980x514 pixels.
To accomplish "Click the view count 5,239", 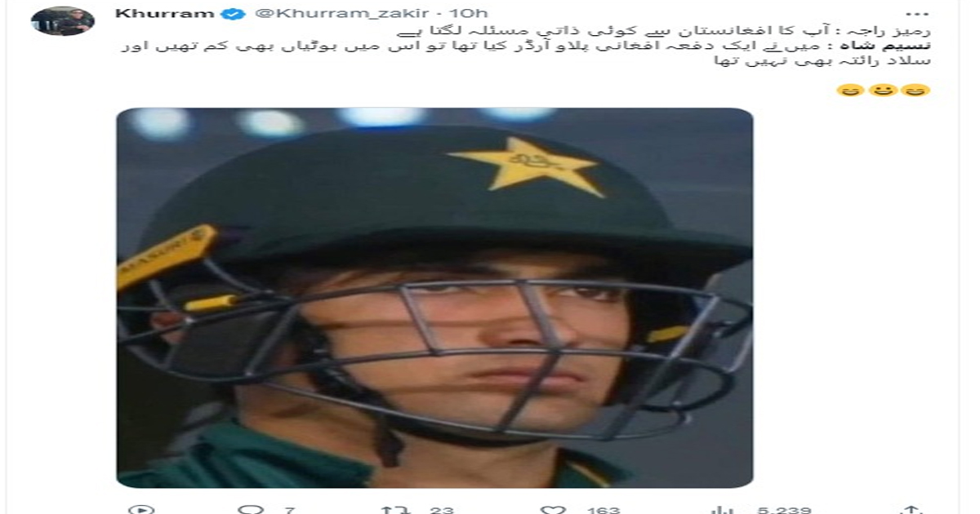I will [x=784, y=510].
